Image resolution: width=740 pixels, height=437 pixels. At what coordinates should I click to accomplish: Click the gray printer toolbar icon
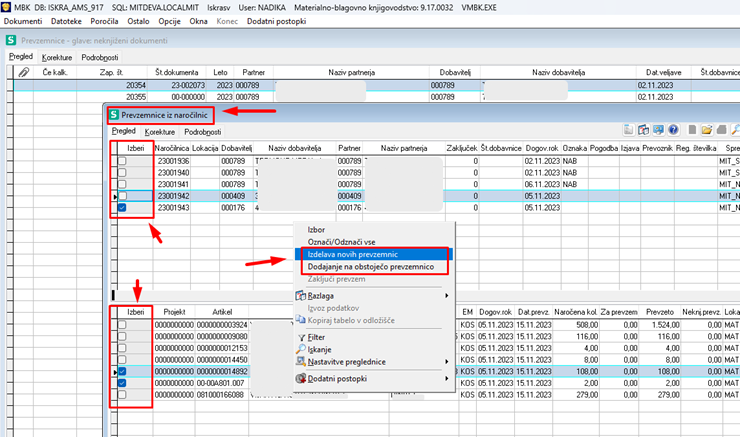722,129
